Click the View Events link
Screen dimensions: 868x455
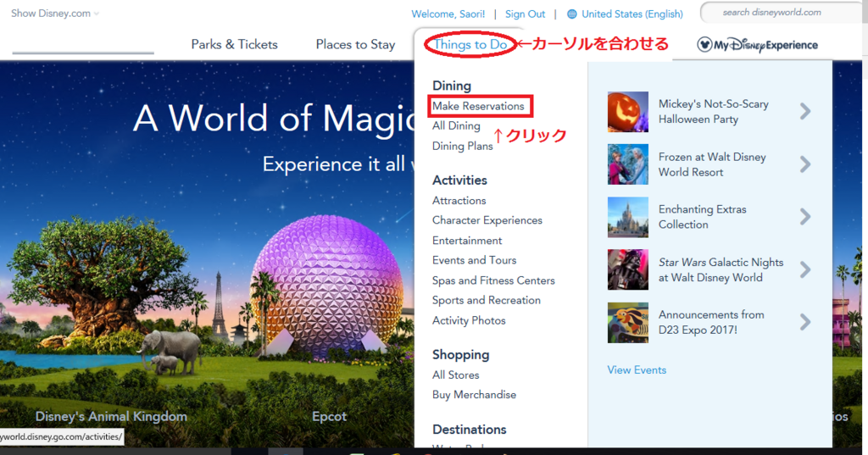[x=637, y=369]
